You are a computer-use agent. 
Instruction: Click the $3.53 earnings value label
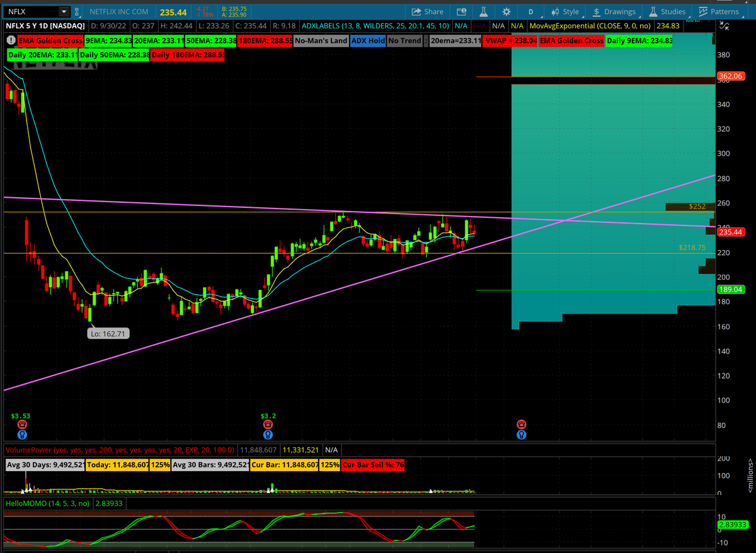click(x=21, y=416)
